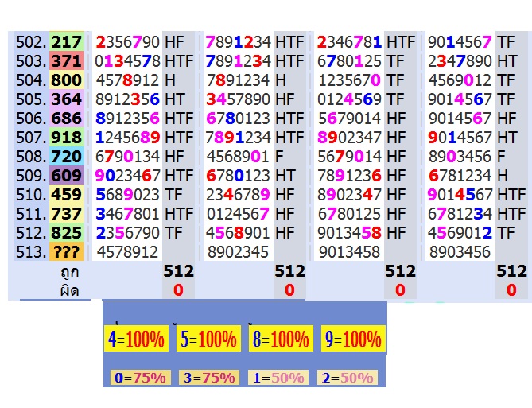The image size is (532, 408).
Task: Click the 0=75% label box
Action: pos(140,378)
